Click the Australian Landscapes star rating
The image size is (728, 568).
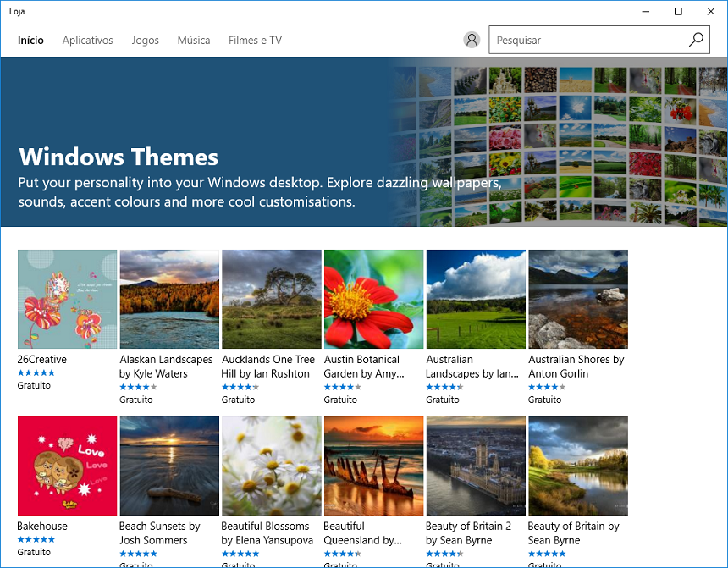coord(444,387)
